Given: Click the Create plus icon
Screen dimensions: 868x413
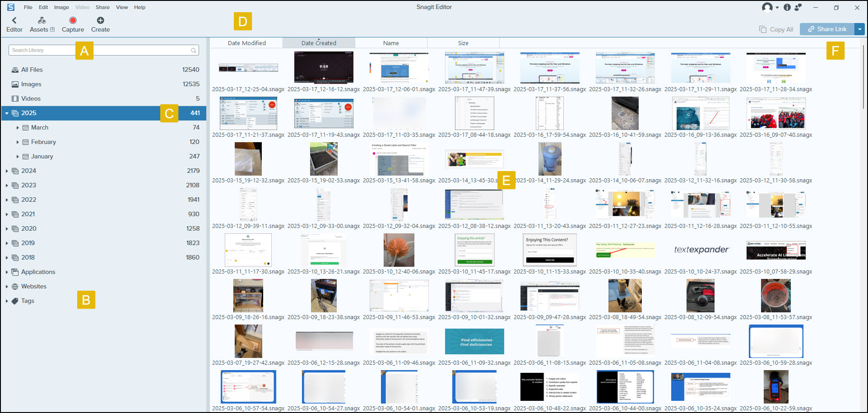Looking at the screenshot, I should pos(100,20).
